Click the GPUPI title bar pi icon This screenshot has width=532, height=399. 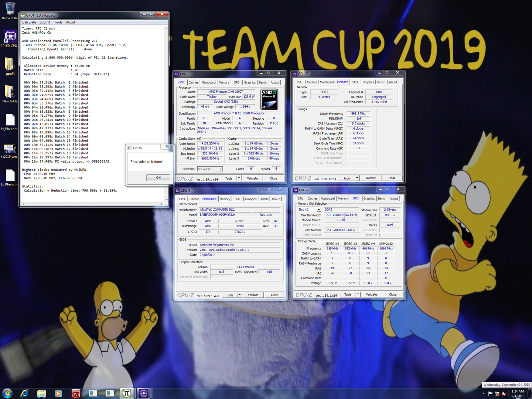pyautogui.click(x=23, y=15)
